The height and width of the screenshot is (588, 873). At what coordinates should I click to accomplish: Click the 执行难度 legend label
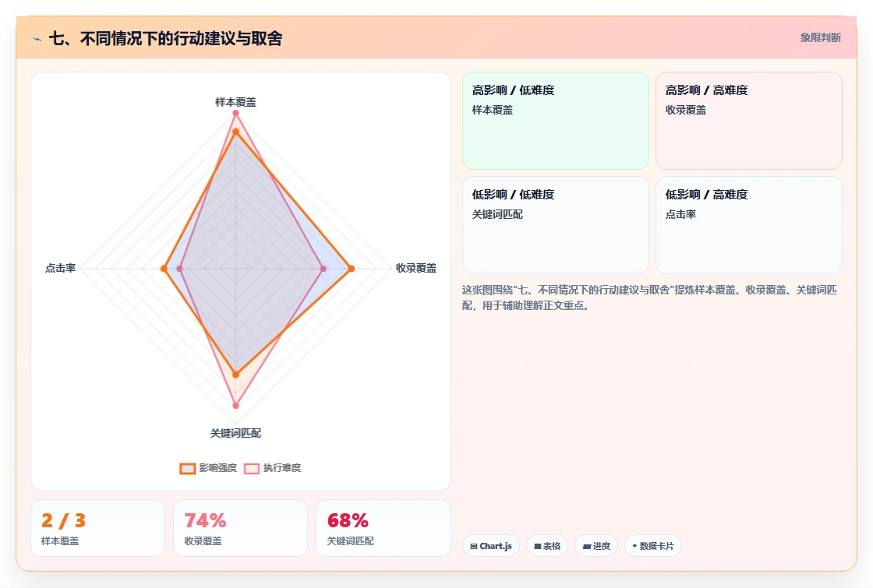coord(282,468)
